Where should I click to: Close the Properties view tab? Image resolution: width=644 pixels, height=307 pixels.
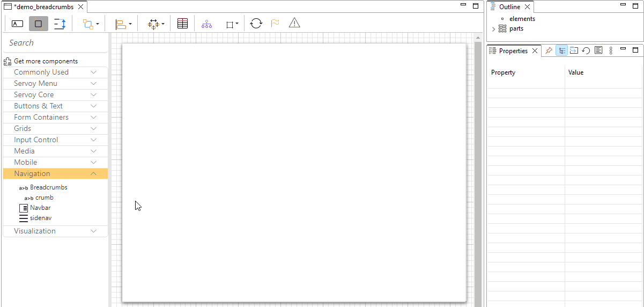[534, 51]
